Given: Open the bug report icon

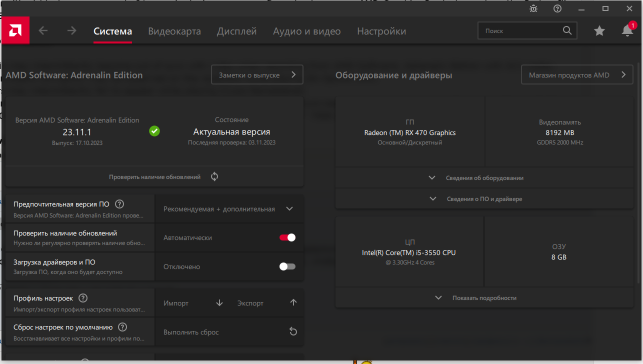Looking at the screenshot, I should [533, 8].
